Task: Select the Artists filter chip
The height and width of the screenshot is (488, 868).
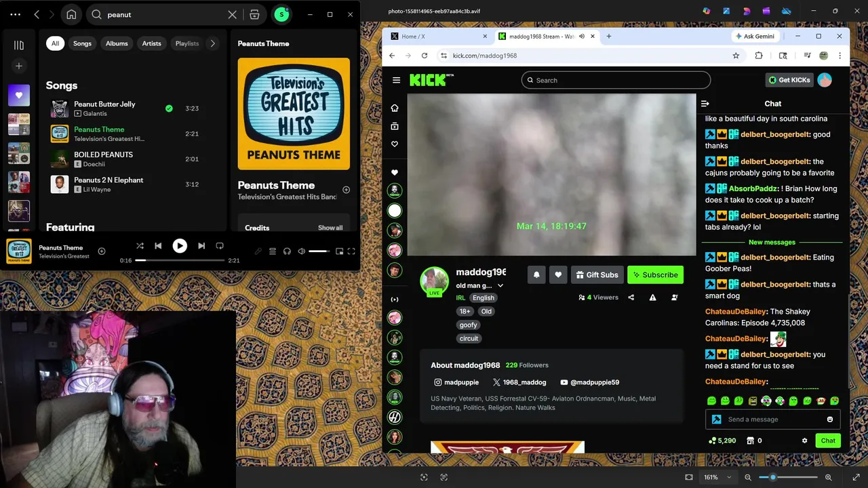Action: coord(151,43)
